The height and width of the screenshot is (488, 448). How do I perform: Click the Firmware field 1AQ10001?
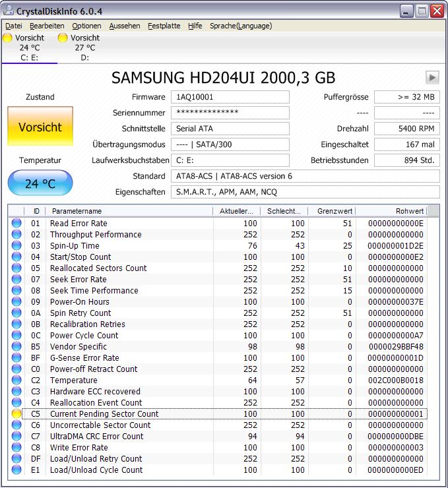230,97
